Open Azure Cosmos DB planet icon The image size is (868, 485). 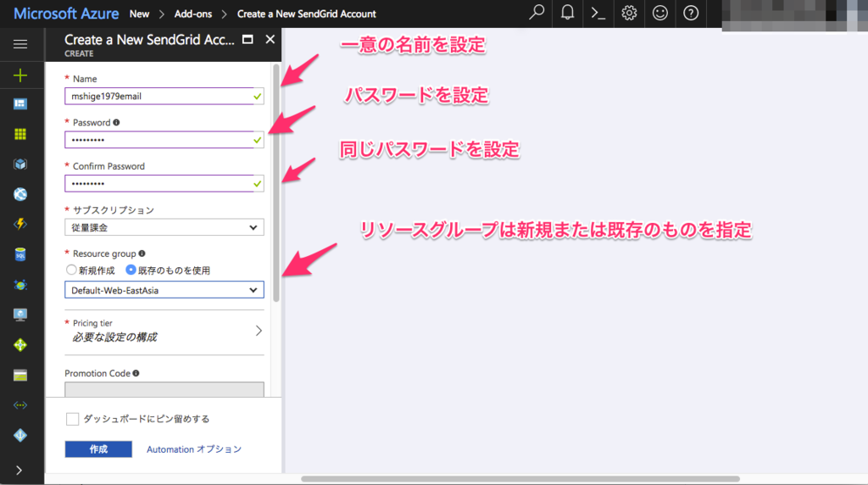click(x=20, y=285)
